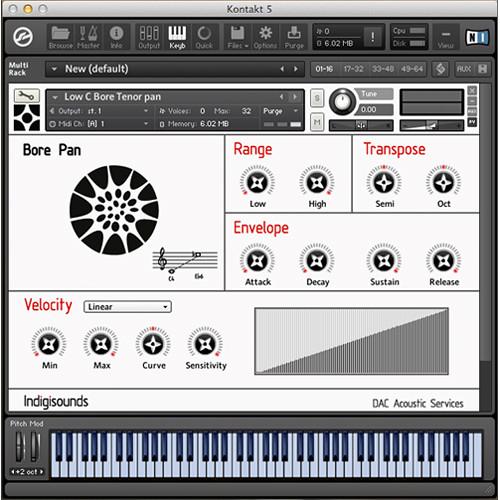Click the staff notation range graphic
500x500 pixels.
[185, 264]
